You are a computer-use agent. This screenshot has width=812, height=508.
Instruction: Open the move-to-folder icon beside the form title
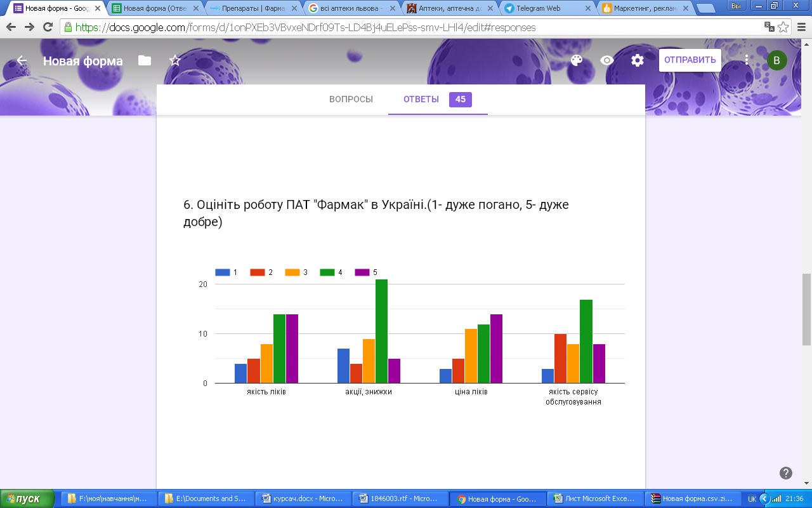(145, 60)
